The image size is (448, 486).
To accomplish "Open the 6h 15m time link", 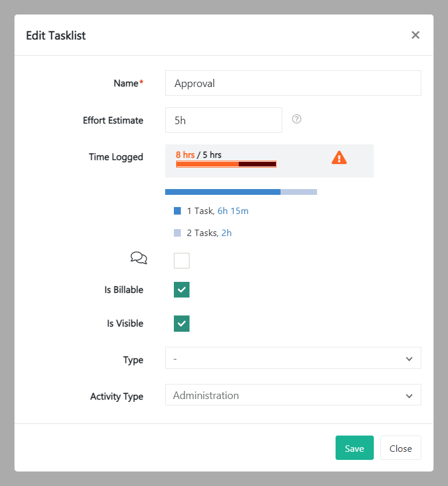I will 232,211.
